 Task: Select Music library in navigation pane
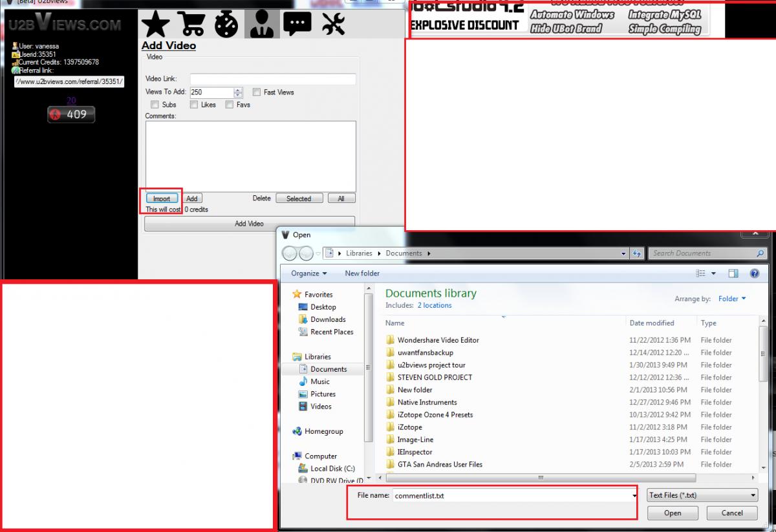(314, 381)
